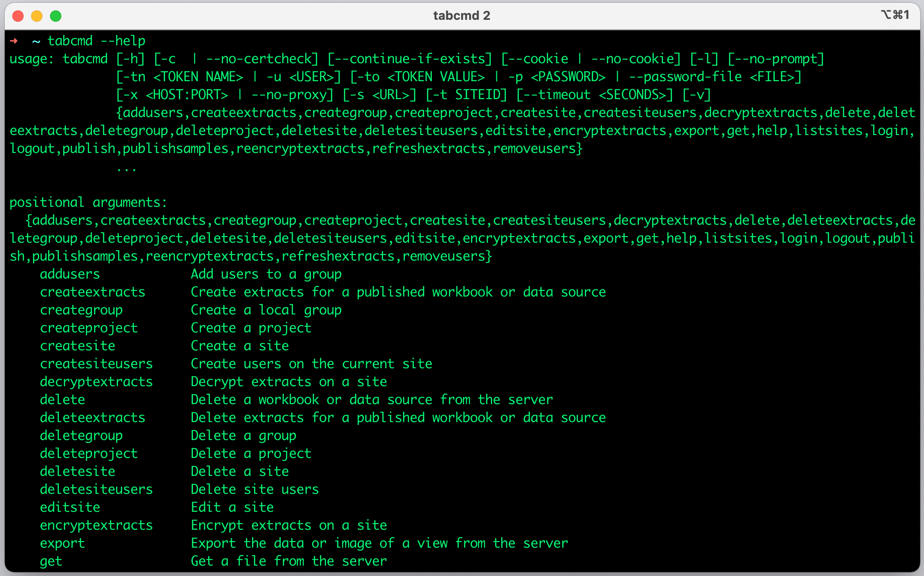The width and height of the screenshot is (924, 576).
Task: Click the "Add users to a group" description
Action: tap(266, 274)
